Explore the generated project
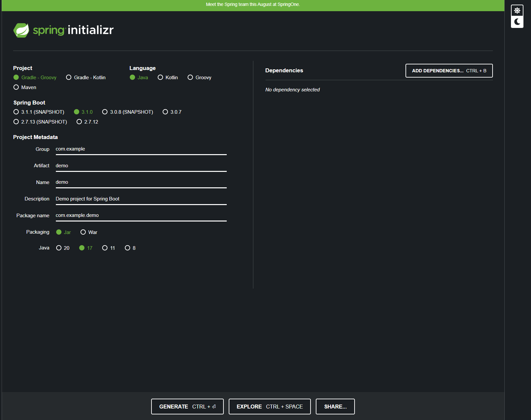This screenshot has height=420, width=531. [x=270, y=407]
